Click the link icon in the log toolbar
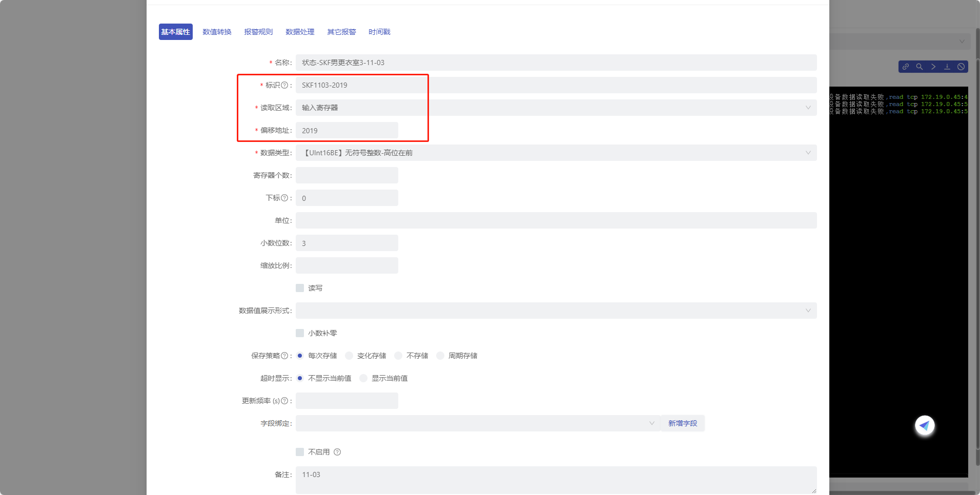The width and height of the screenshot is (980, 495). coord(906,67)
